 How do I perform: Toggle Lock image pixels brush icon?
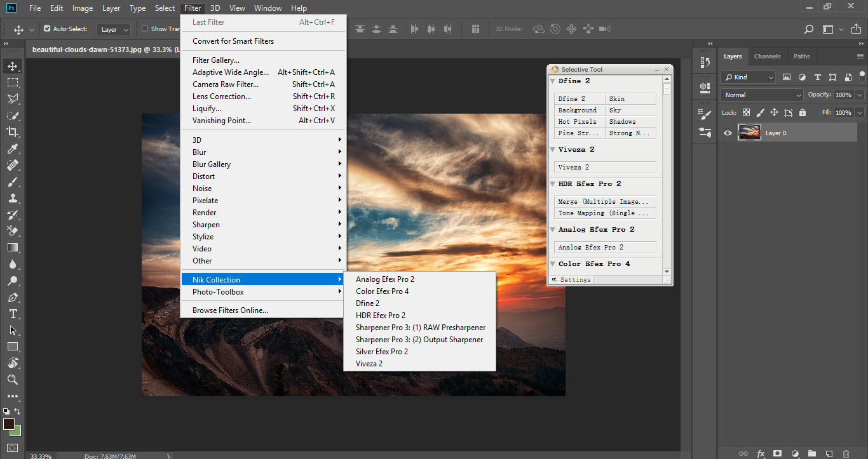pyautogui.click(x=761, y=112)
